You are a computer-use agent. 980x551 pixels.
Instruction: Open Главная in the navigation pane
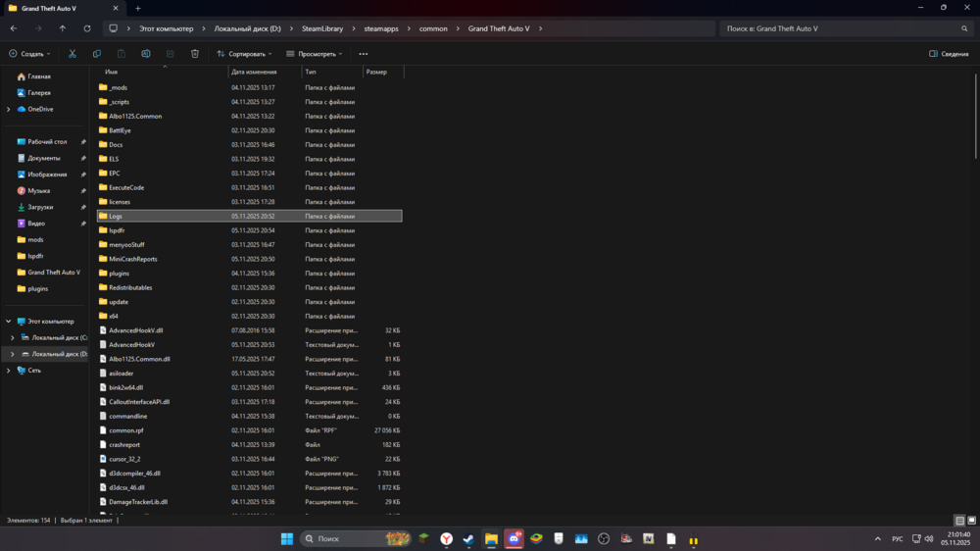point(39,76)
